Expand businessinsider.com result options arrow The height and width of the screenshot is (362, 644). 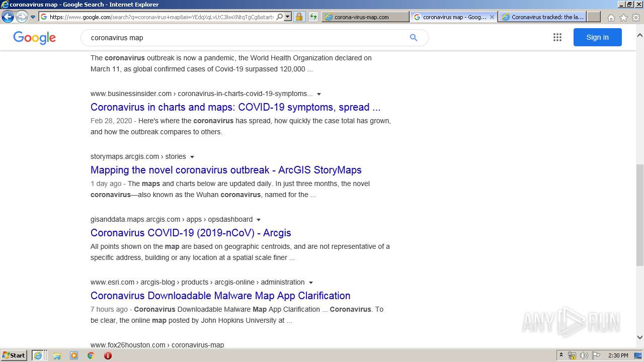pyautogui.click(x=319, y=94)
